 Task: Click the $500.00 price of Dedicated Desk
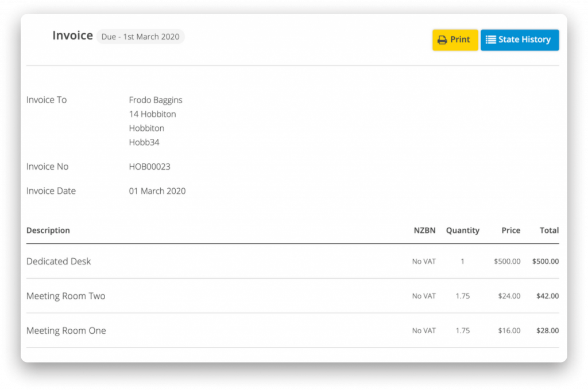(507, 262)
